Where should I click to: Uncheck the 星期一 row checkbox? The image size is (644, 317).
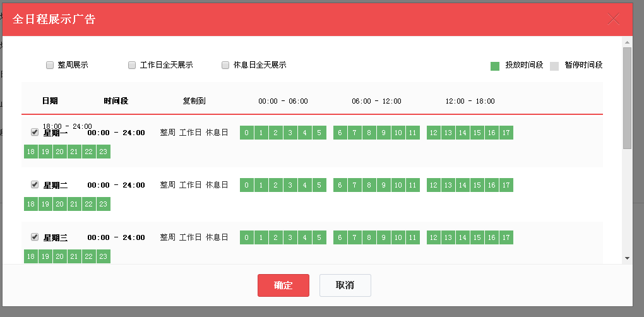click(x=35, y=133)
